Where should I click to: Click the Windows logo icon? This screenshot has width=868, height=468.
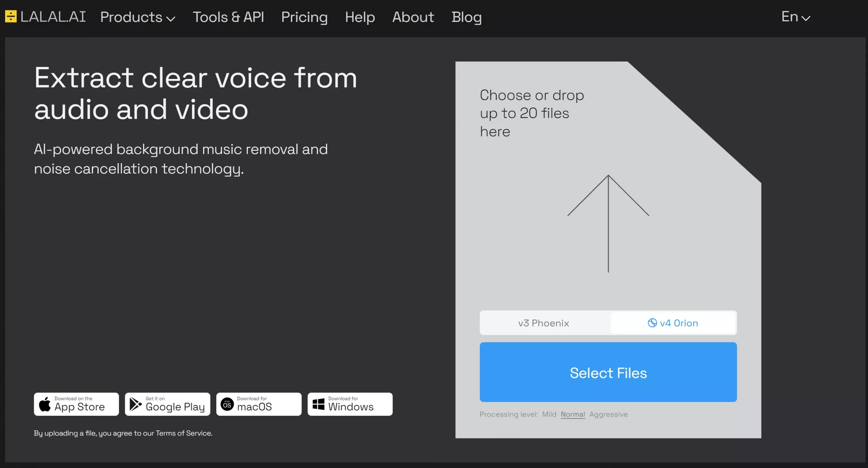click(x=318, y=404)
